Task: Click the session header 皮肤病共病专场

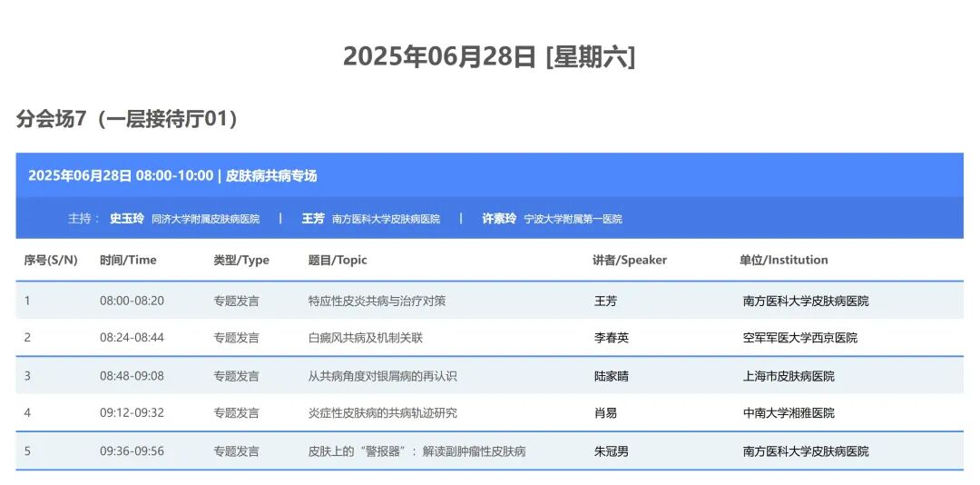Action: (271, 176)
